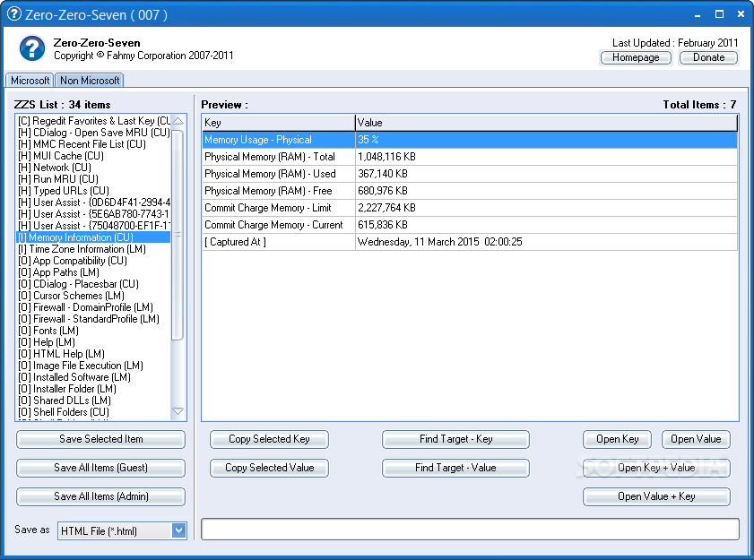This screenshot has height=560, width=754.
Task: Click the blue question mark application logo
Action: coord(31,48)
